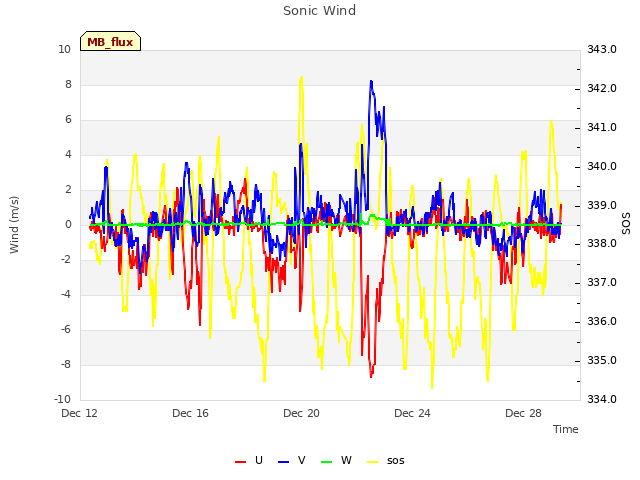Click the 0 left axis value
This screenshot has width=640, height=480.
point(68,224)
